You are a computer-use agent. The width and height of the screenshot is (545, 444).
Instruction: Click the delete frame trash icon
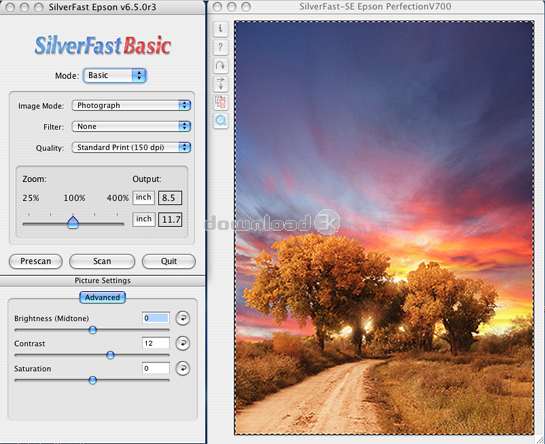pos(220,102)
